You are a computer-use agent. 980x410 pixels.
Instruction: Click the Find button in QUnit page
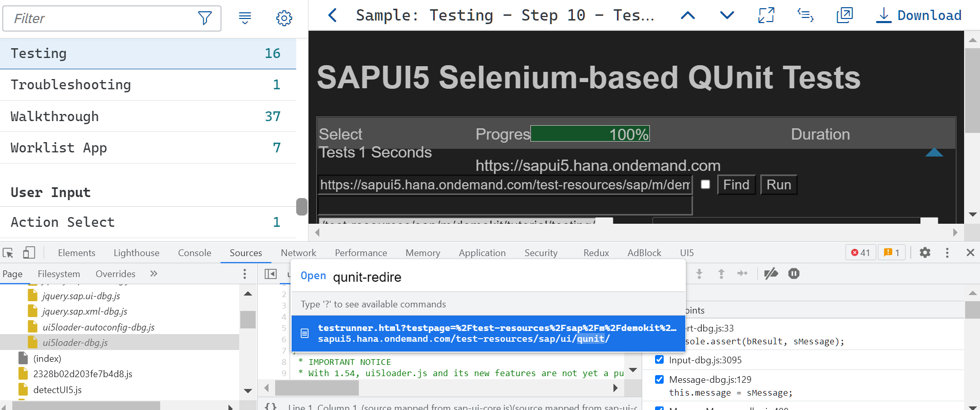(x=736, y=185)
